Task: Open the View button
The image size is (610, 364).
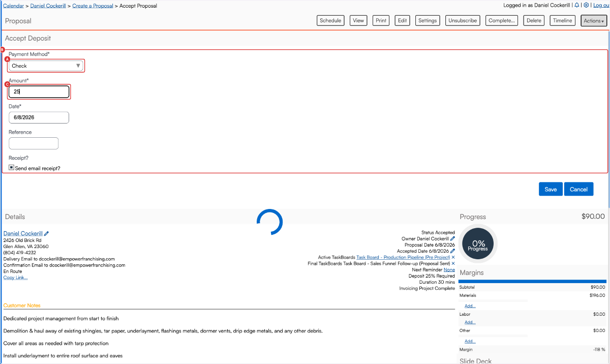Action: 358,21
